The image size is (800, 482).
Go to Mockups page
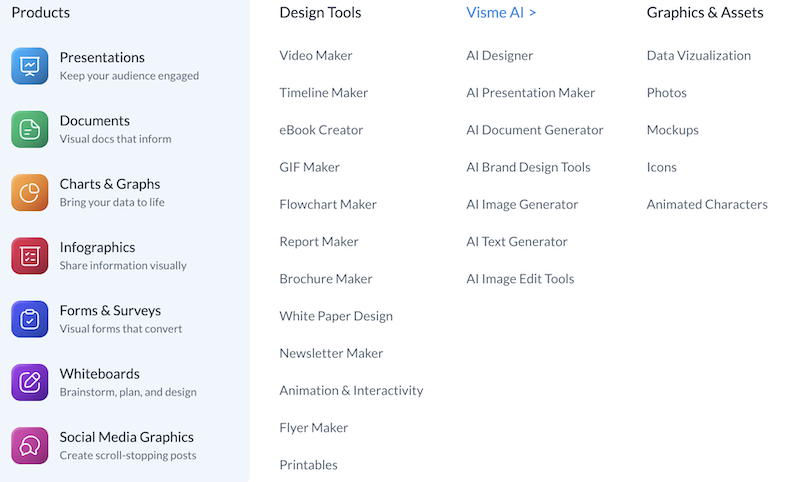(672, 130)
